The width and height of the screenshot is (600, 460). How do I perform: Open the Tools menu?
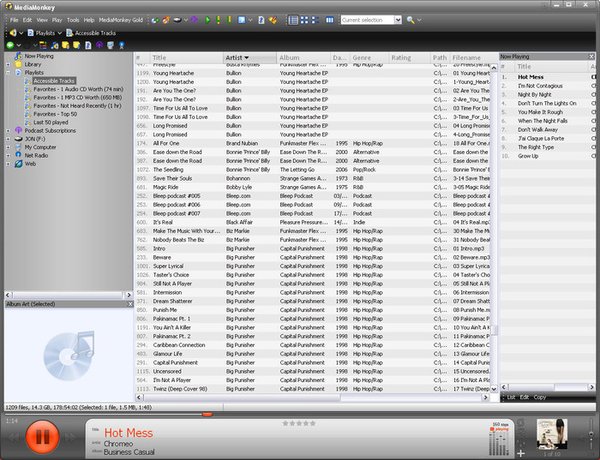tap(73, 20)
